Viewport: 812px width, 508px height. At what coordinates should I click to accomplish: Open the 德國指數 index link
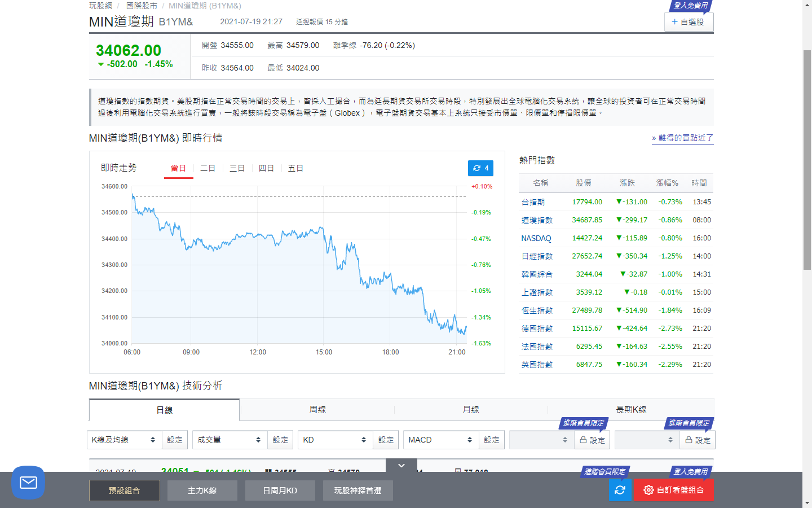coord(537,329)
